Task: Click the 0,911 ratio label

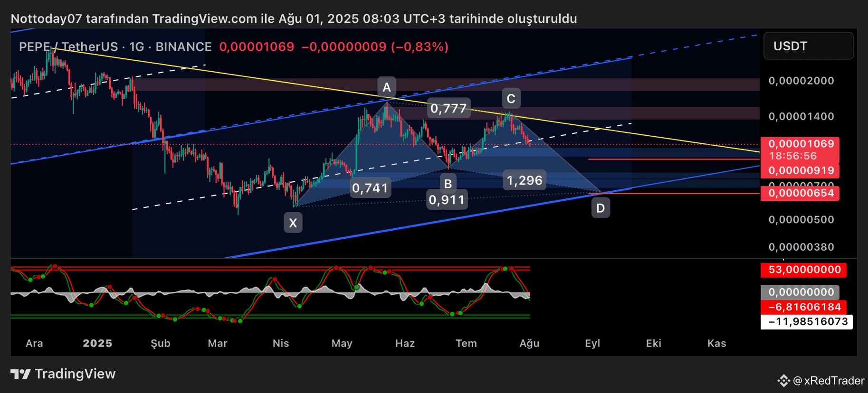Action: [x=447, y=200]
